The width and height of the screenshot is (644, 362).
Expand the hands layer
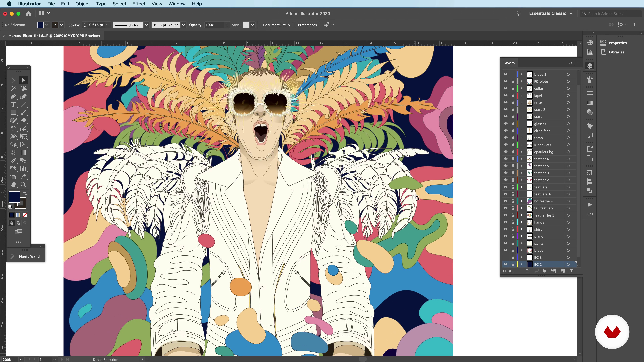522,222
